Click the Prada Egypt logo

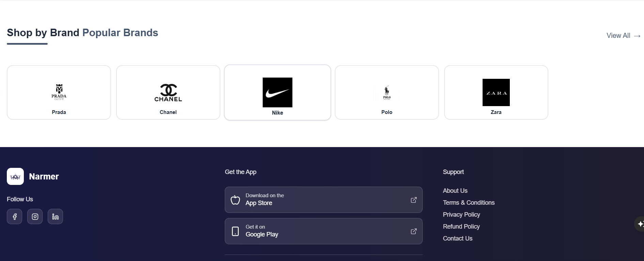click(x=59, y=92)
